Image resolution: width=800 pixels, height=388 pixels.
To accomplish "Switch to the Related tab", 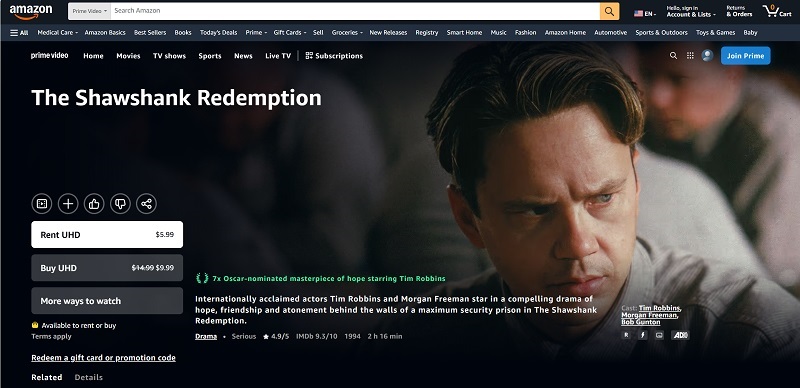I will click(x=46, y=377).
